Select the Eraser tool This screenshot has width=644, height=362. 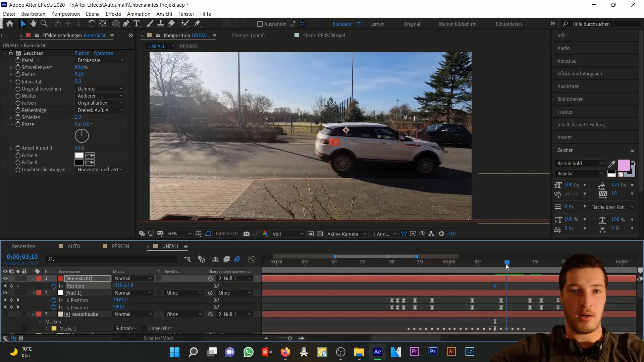coord(171,24)
